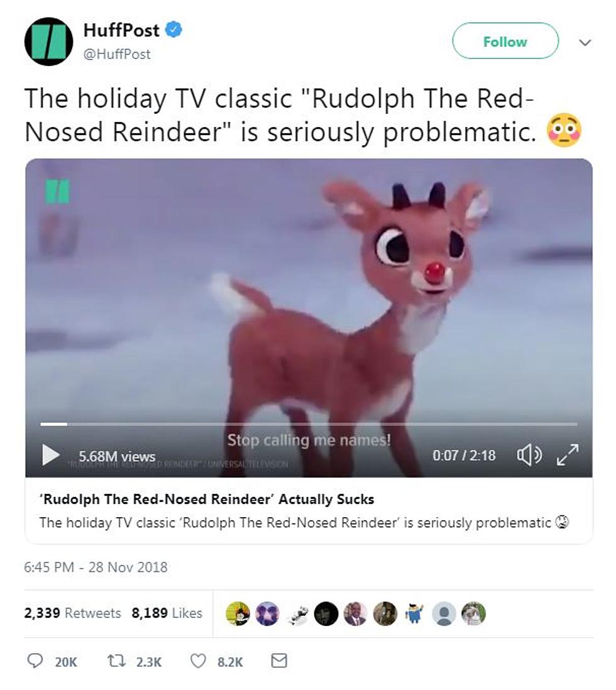
Task: Click the retweet arrows icon
Action: (117, 660)
